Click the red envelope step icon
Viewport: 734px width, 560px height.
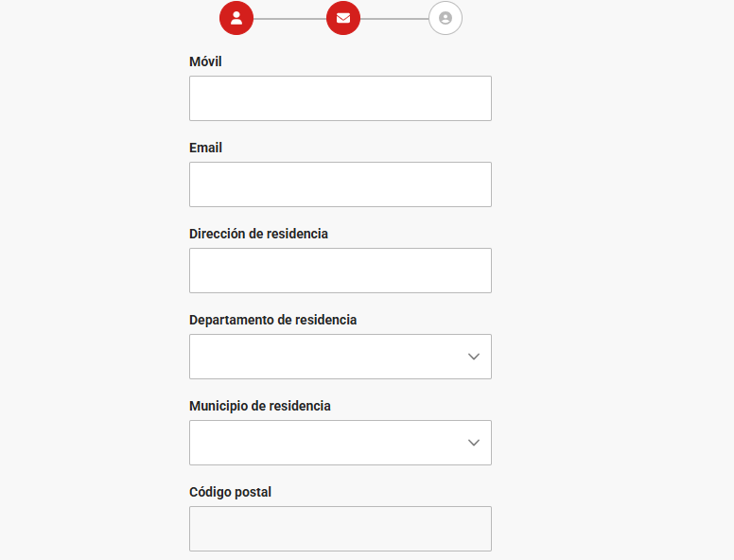tap(343, 18)
